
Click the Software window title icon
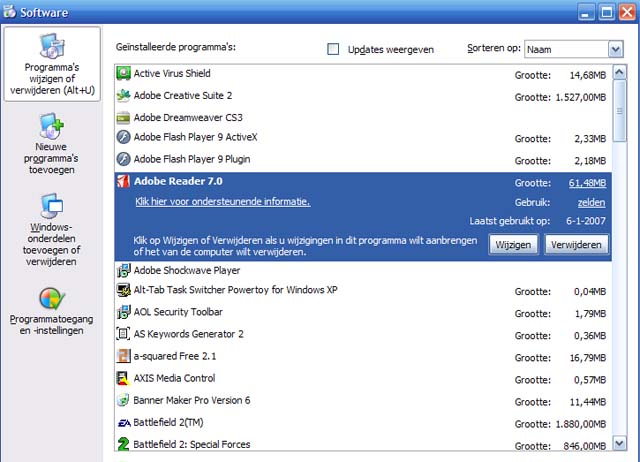9,11
